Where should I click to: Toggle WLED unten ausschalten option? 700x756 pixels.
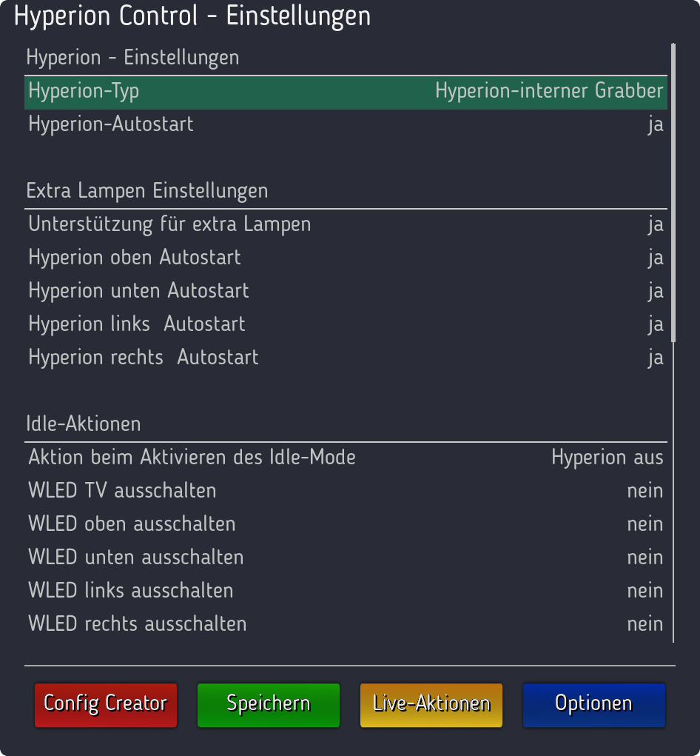(346, 558)
